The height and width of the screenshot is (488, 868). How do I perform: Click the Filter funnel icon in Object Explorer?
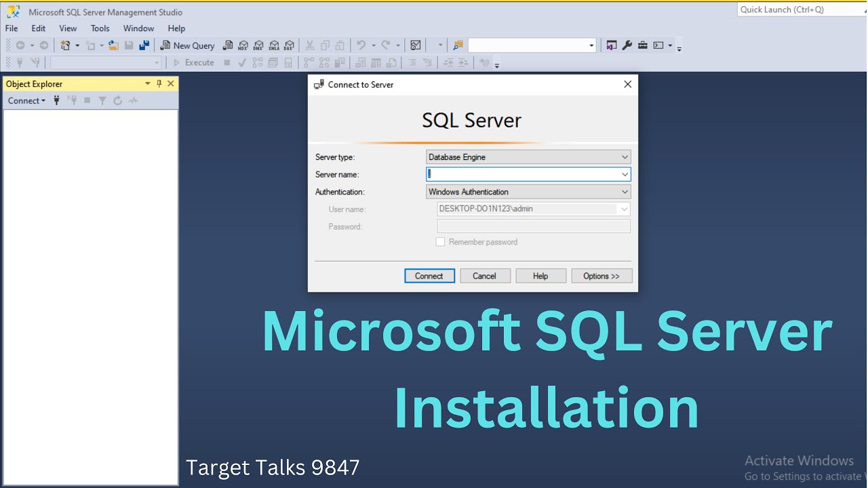[x=102, y=100]
